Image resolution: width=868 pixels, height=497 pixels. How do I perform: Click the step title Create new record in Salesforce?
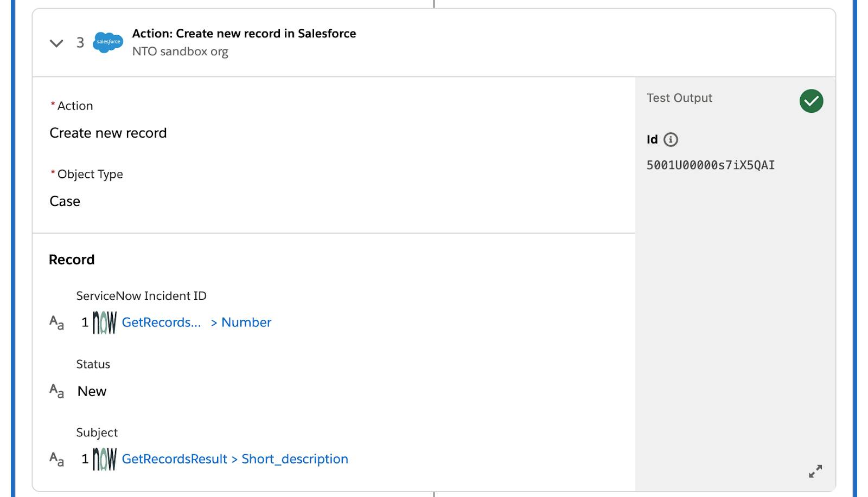point(244,34)
